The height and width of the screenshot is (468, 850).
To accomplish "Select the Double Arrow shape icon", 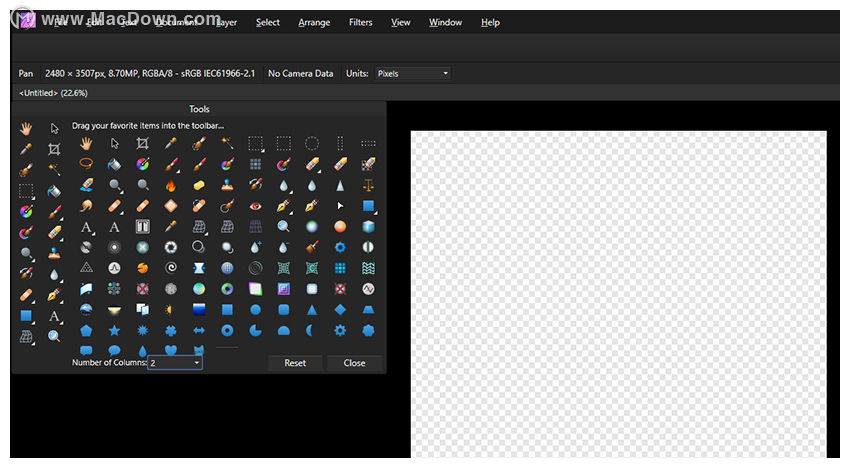I will tap(199, 330).
